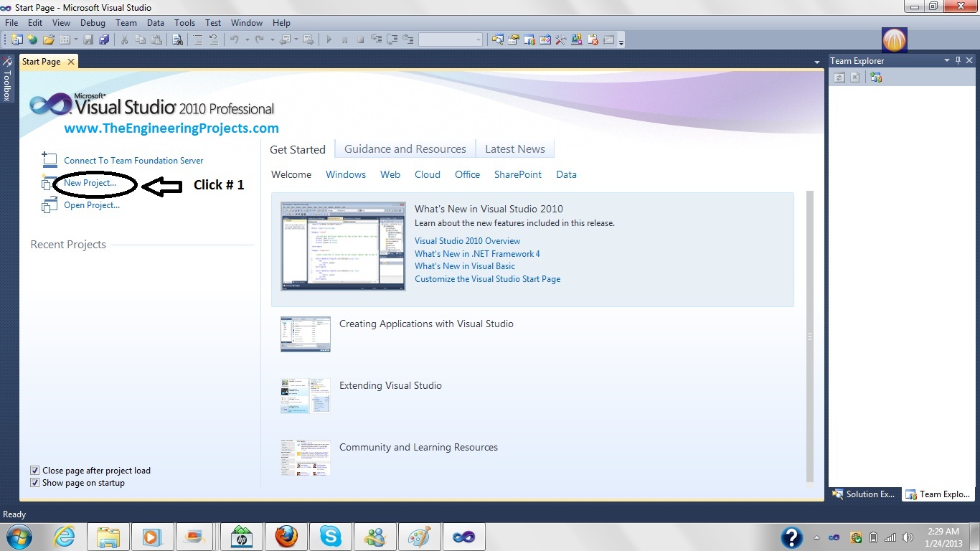Click the Open Project... link
The height and width of the screenshot is (551, 980).
click(92, 205)
